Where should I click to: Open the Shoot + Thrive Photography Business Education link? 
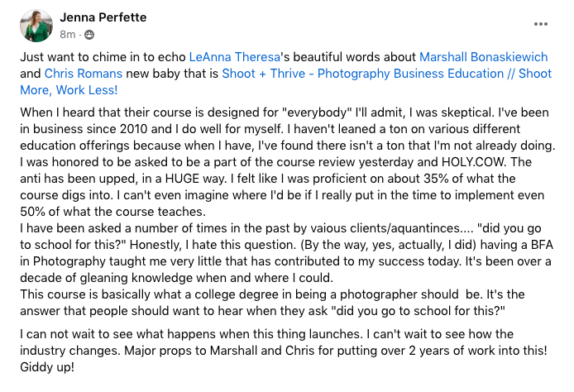click(386, 74)
